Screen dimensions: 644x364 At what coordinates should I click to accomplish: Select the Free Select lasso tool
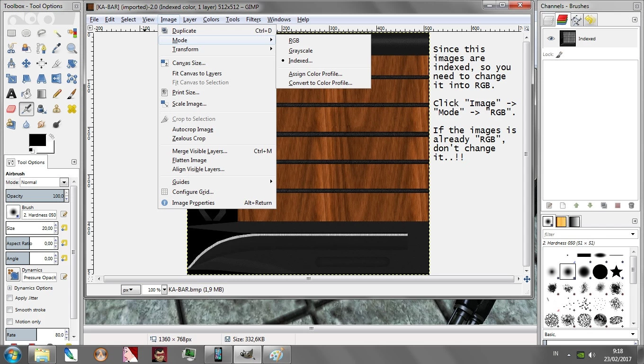tap(42, 33)
